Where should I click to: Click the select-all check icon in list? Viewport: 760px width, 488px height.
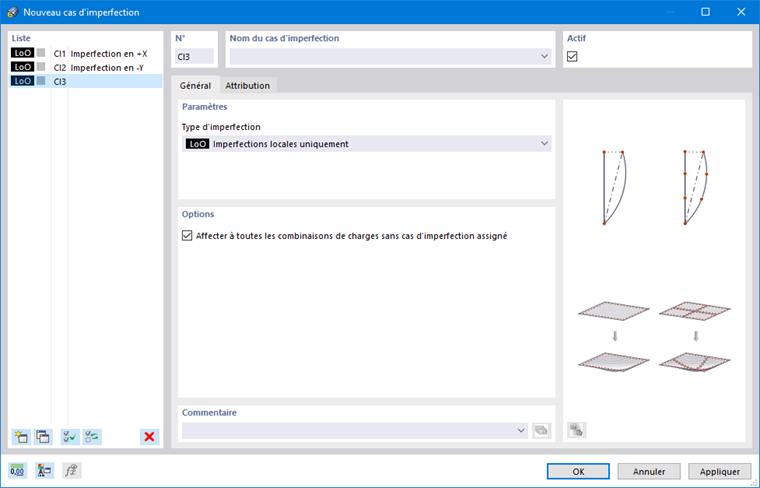point(70,437)
